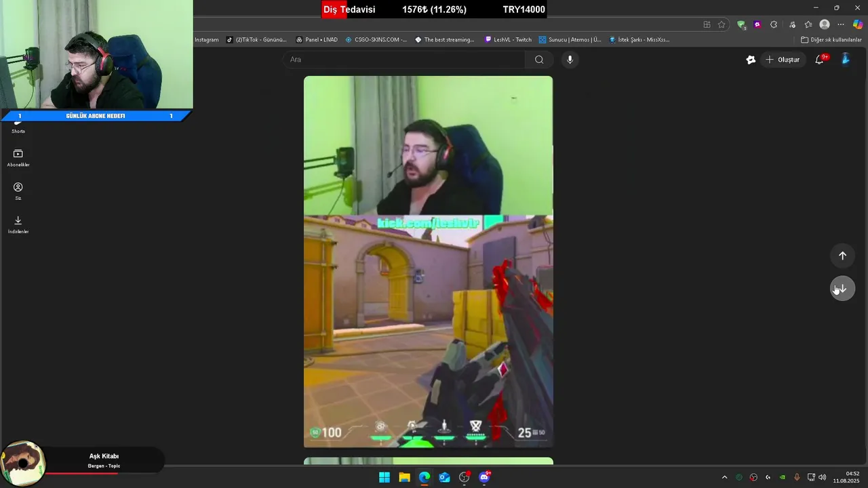Image resolution: width=868 pixels, height=488 pixels.
Task: Go to the previous Short using up arrow
Action: point(842,256)
